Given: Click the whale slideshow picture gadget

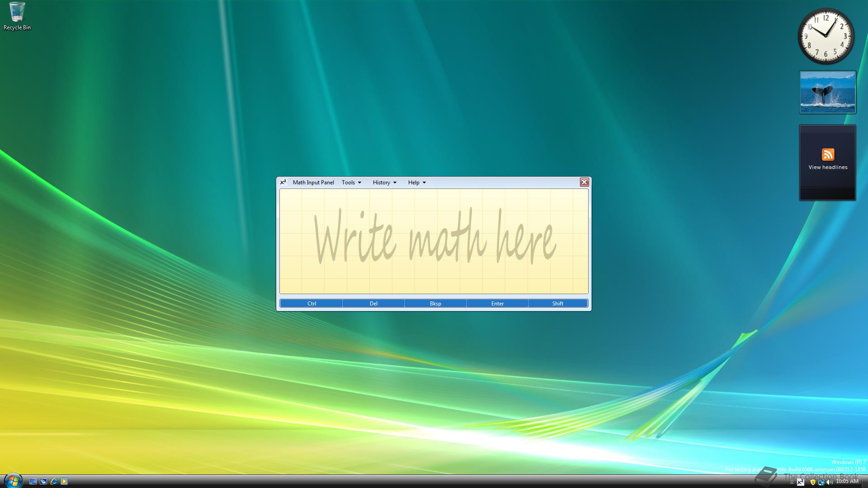Looking at the screenshot, I should coord(827,92).
